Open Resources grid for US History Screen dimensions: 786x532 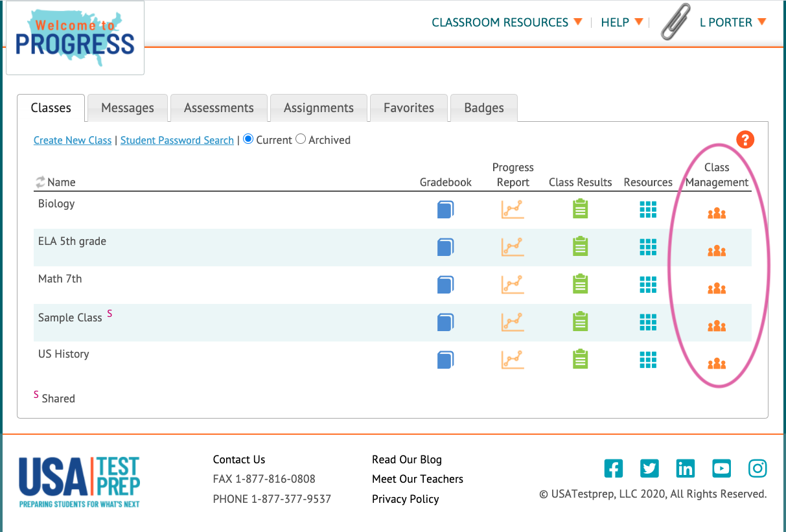pos(648,360)
